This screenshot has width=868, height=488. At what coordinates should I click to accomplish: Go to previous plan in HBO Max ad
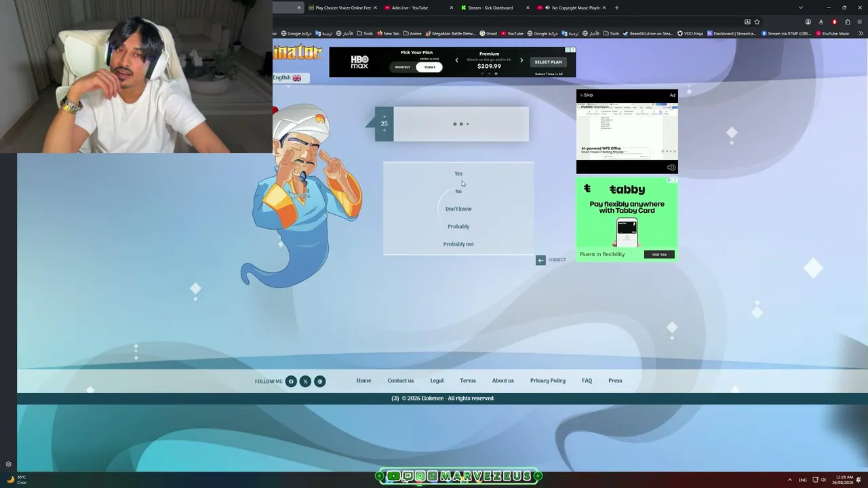click(x=456, y=60)
